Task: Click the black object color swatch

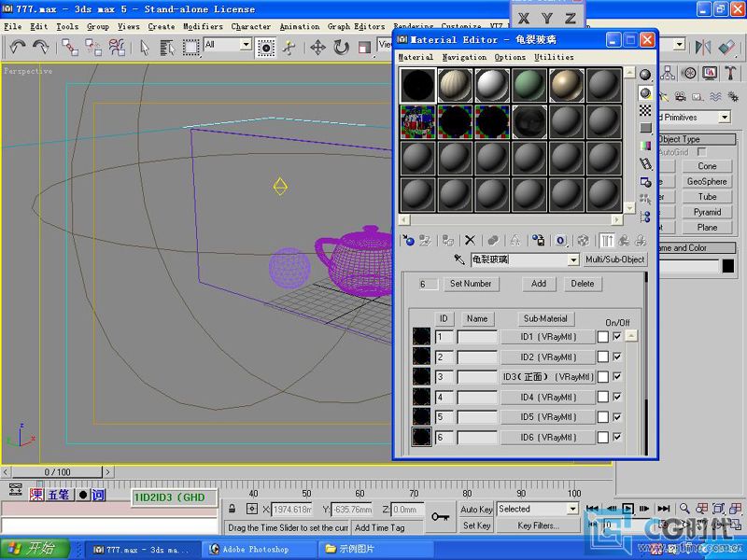Action: click(x=728, y=266)
